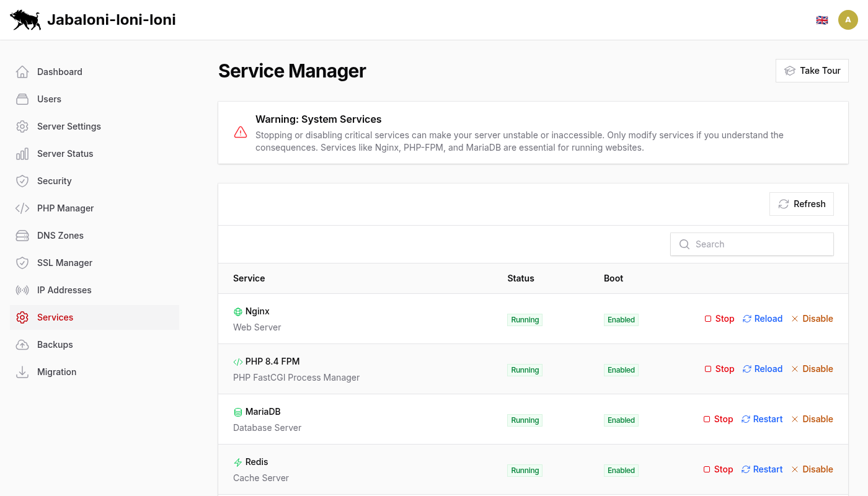Screen dimensions: 868x496
Task: Open the user avatar menu
Action: [x=848, y=19]
